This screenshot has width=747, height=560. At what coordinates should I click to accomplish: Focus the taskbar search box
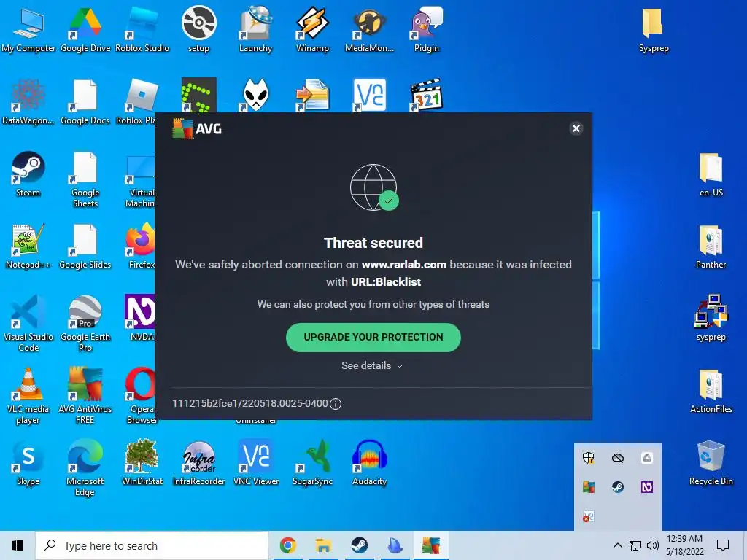pyautogui.click(x=152, y=545)
